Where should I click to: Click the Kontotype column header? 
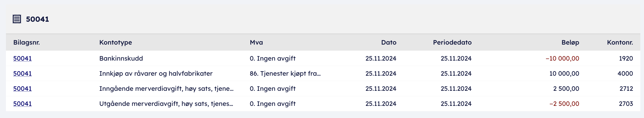(116, 43)
